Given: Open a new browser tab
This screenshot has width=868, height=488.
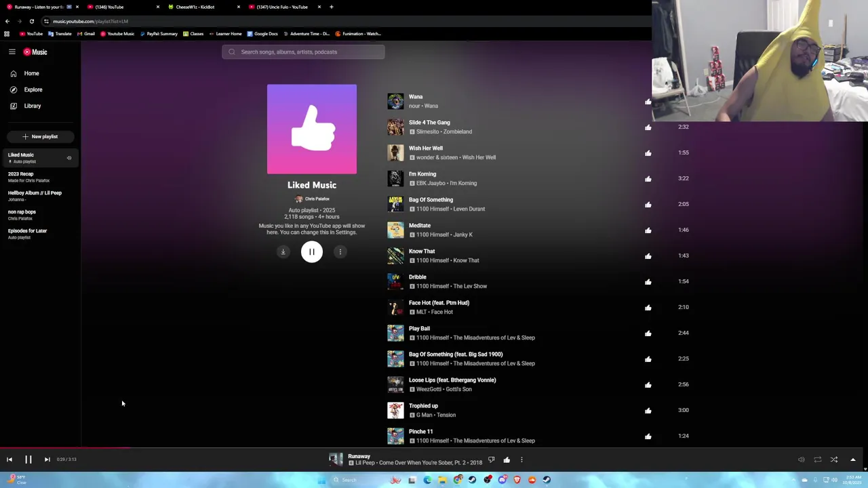Looking at the screenshot, I should (332, 7).
